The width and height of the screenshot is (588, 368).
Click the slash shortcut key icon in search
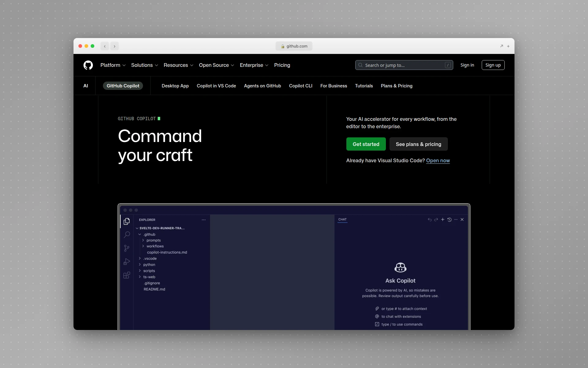click(448, 65)
